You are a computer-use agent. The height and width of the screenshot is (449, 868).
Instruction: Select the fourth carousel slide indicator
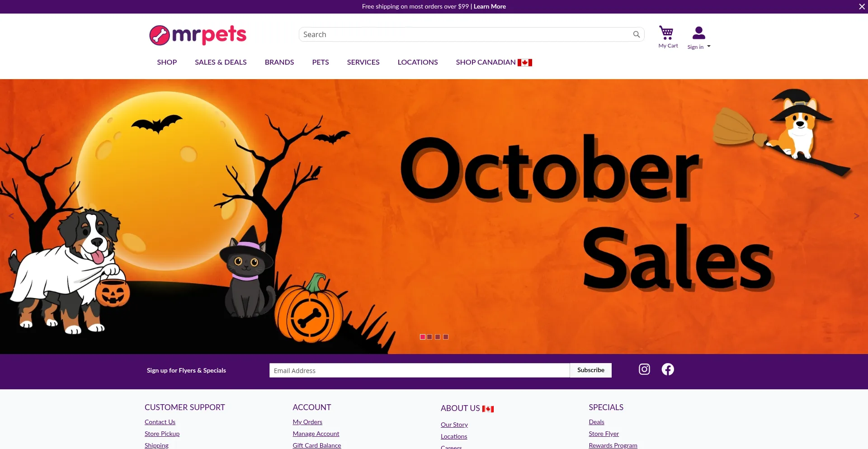(x=446, y=337)
